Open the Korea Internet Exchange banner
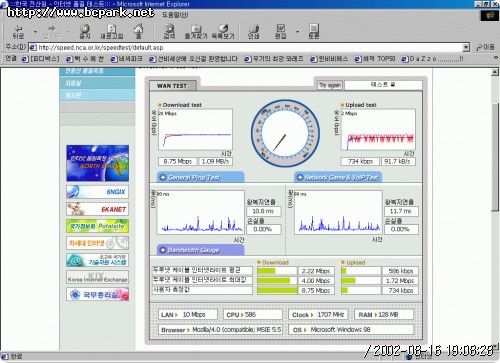Viewport: 500px width, 363px height. pyautogui.click(x=97, y=277)
